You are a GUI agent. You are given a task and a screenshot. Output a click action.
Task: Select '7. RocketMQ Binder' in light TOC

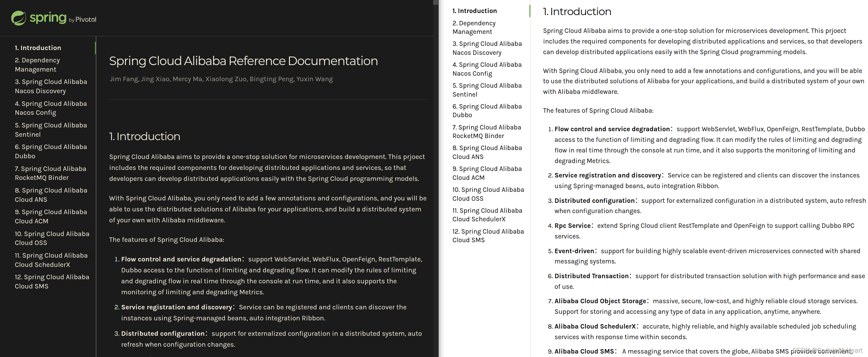click(x=487, y=132)
